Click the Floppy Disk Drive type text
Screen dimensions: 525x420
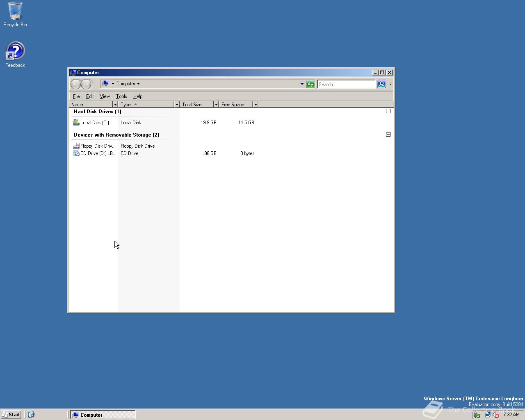click(x=137, y=146)
